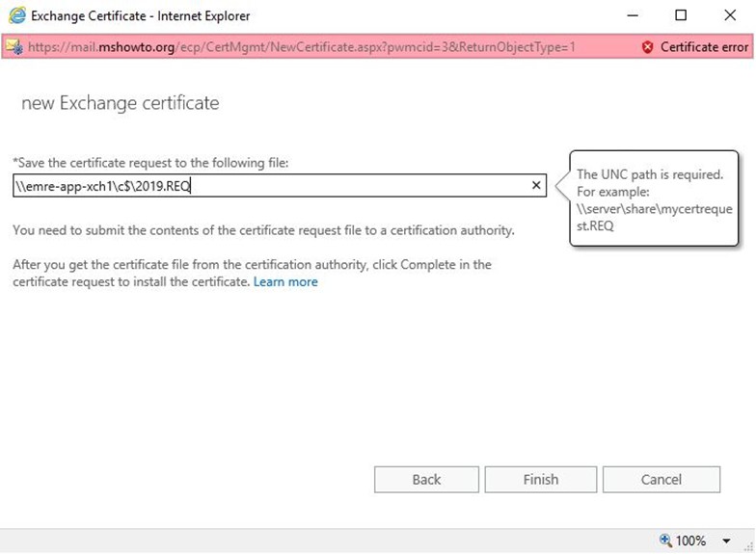Cancel the new Exchange certificate wizard
756x554 pixels.
[661, 480]
